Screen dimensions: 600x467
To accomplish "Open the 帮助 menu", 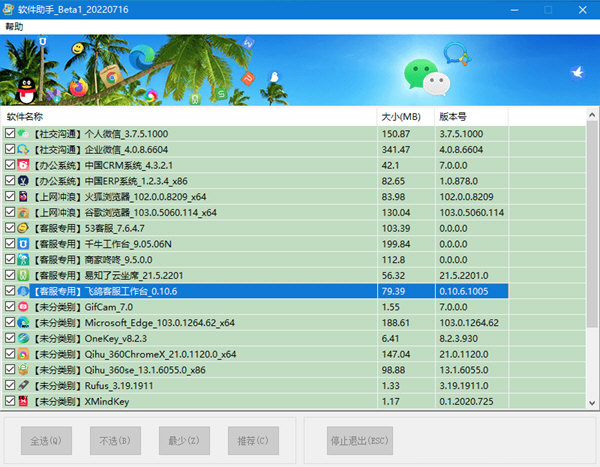I will pos(14,27).
